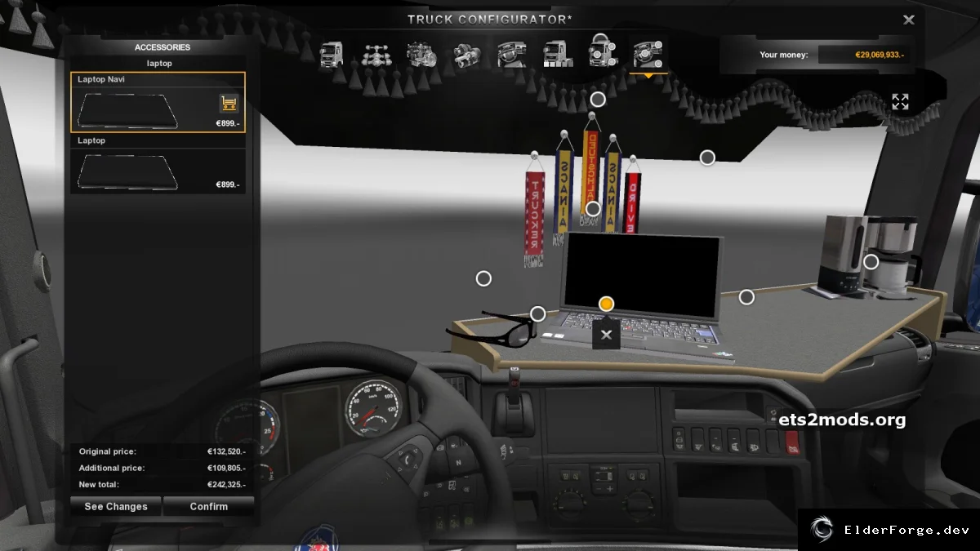Image resolution: width=980 pixels, height=551 pixels.
Task: Select the coffee maker slot marker
Action: click(871, 262)
